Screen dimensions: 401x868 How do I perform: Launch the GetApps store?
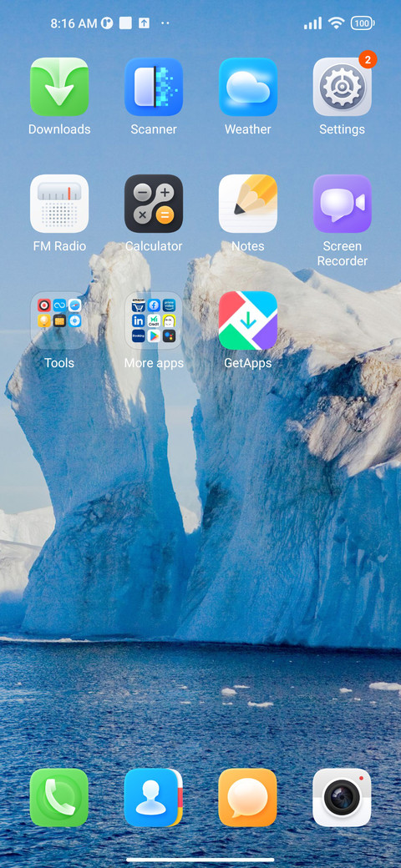247,320
